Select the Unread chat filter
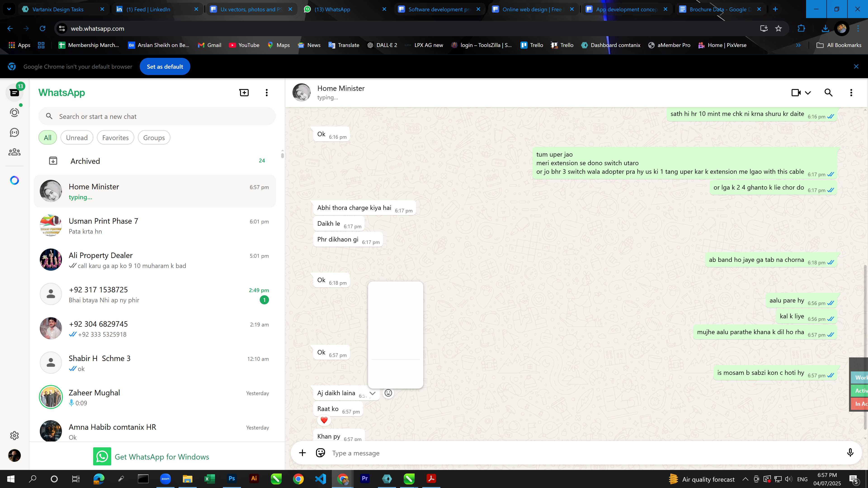The width and height of the screenshot is (868, 488). [77, 138]
